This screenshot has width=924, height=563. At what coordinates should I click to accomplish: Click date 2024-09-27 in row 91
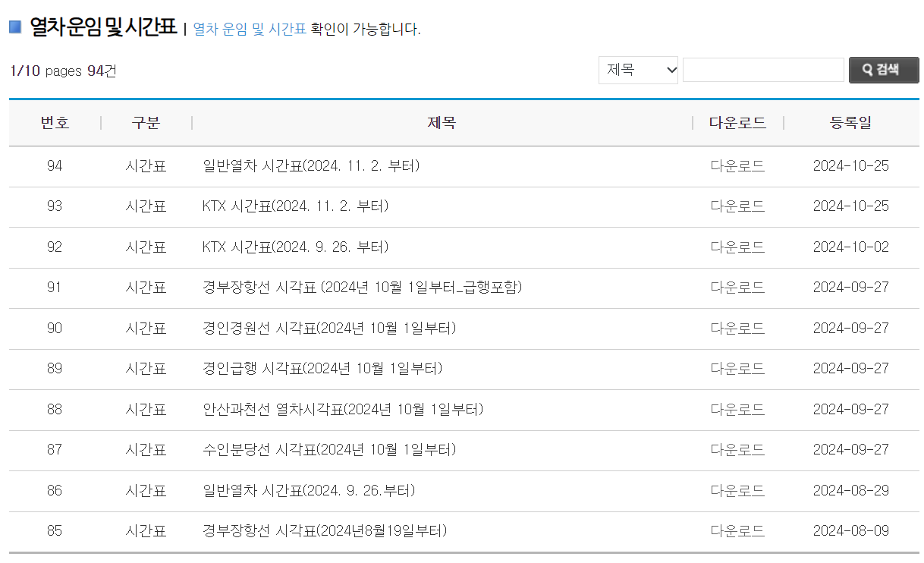(850, 288)
